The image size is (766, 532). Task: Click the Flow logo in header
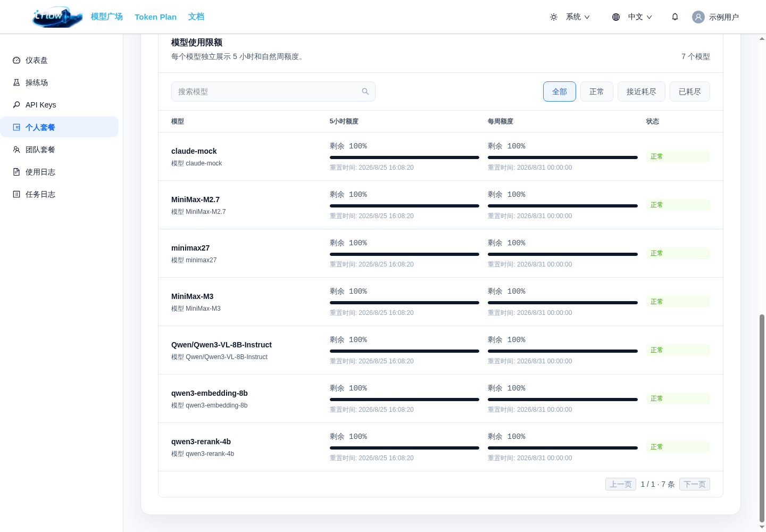pos(57,17)
